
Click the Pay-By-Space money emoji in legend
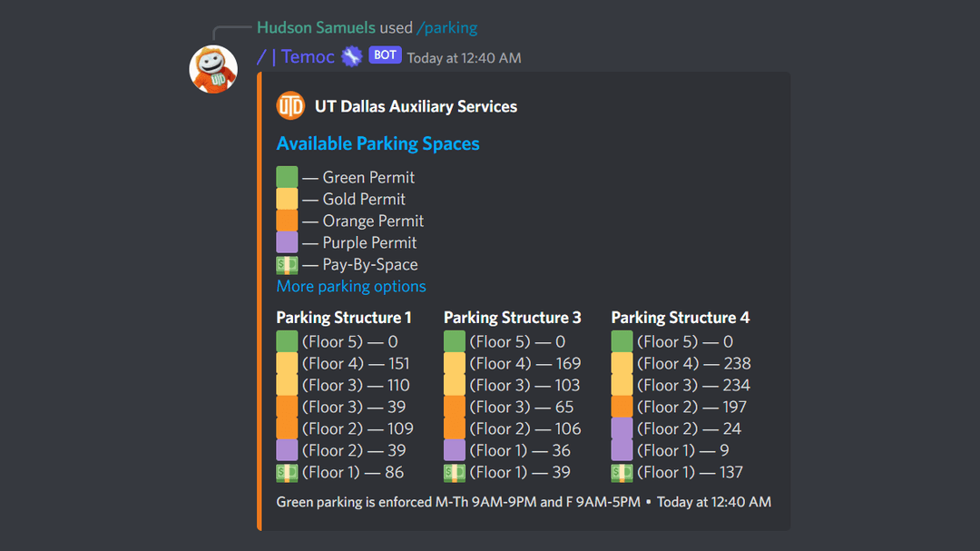pyautogui.click(x=287, y=265)
